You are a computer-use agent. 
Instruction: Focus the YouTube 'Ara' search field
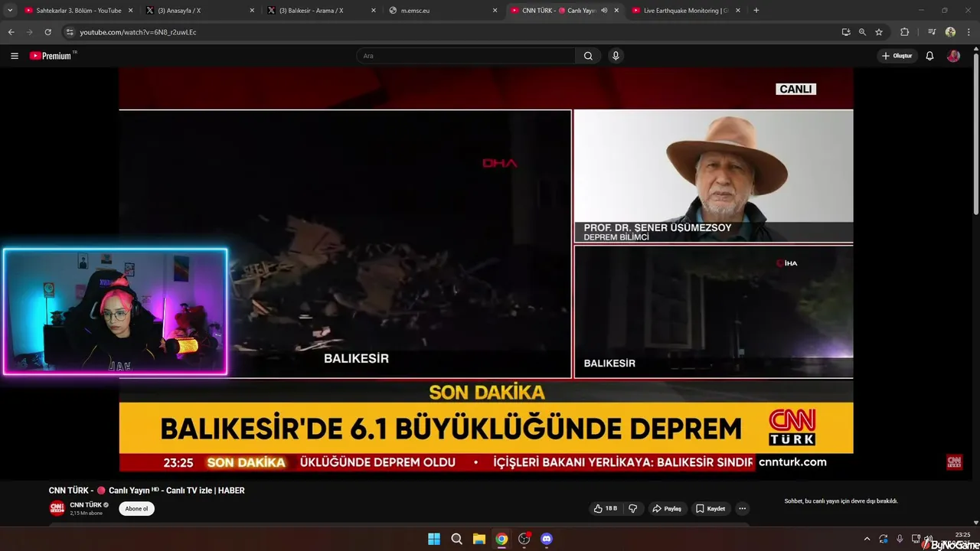point(465,56)
